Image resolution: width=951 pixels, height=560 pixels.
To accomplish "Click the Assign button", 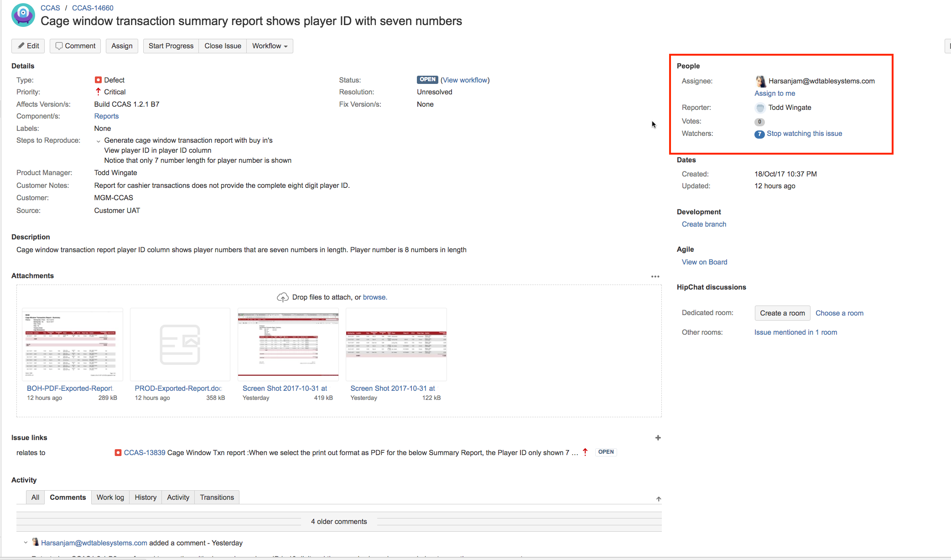I will pyautogui.click(x=122, y=46).
